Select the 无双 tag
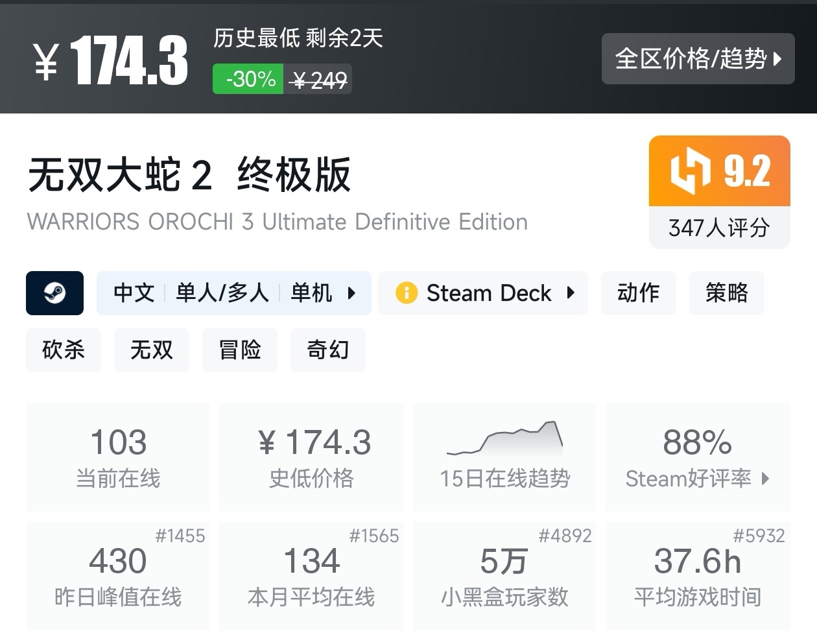The width and height of the screenshot is (817, 644). pos(152,350)
